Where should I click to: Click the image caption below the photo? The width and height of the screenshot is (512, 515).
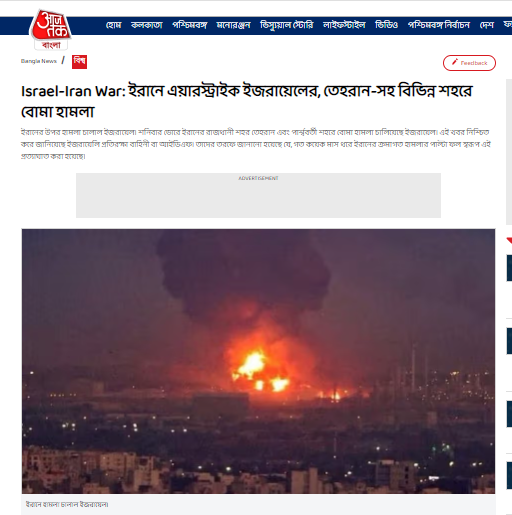67,504
